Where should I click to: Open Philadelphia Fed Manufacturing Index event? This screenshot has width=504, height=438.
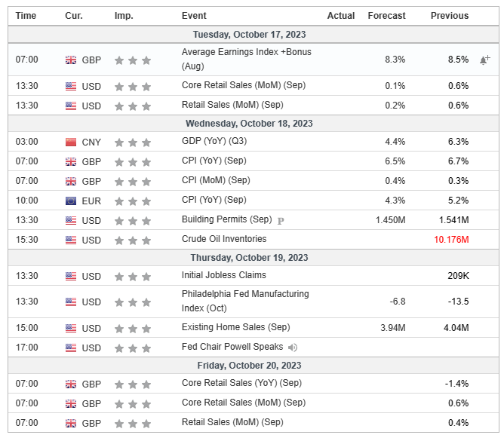[x=244, y=294]
